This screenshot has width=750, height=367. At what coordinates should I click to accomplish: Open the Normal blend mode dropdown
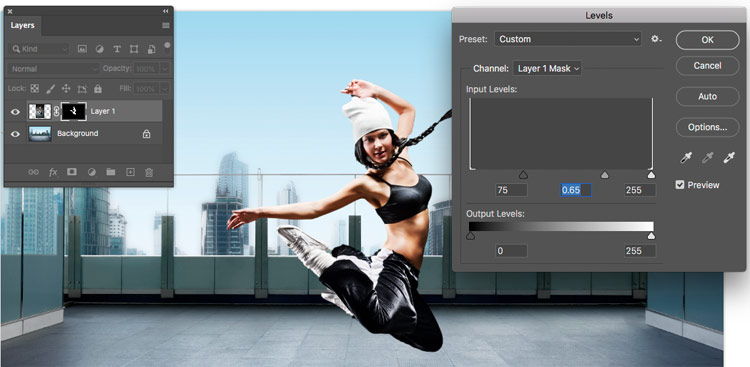(54, 69)
